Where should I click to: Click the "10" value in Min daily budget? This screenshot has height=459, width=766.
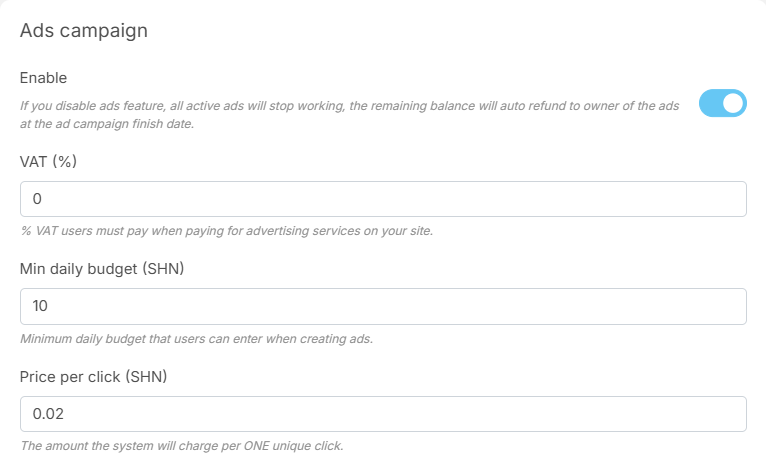(41, 306)
